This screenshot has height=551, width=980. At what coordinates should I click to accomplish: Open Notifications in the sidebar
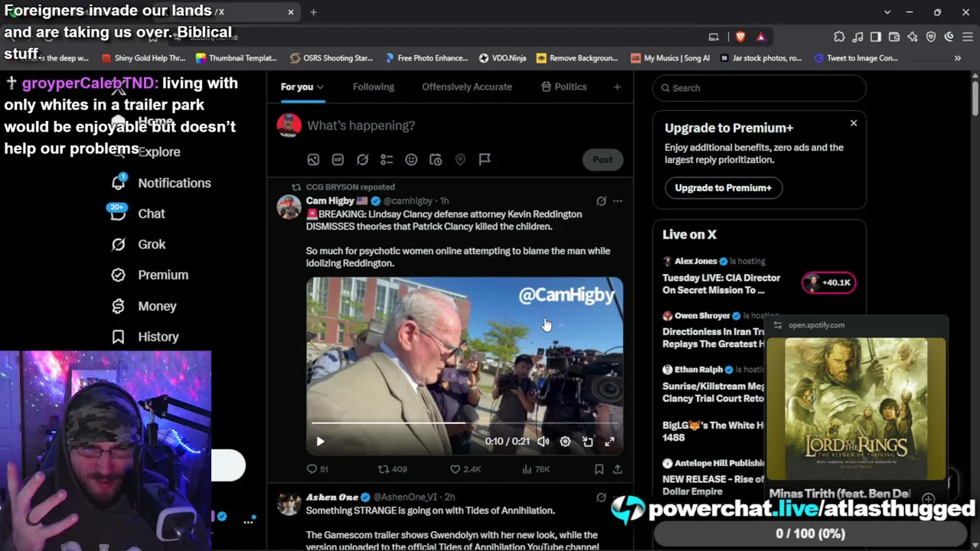tap(161, 183)
